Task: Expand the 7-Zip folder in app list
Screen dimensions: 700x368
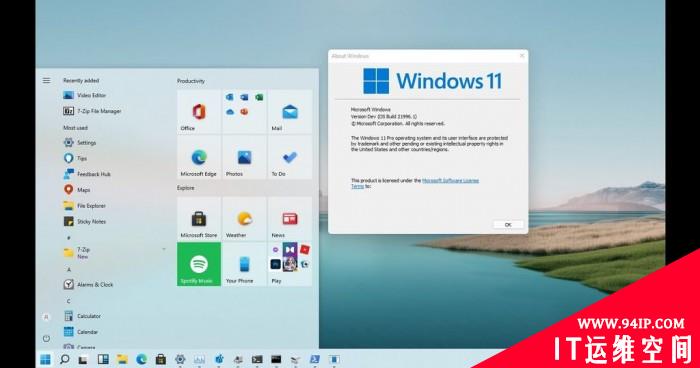Action: (164, 249)
